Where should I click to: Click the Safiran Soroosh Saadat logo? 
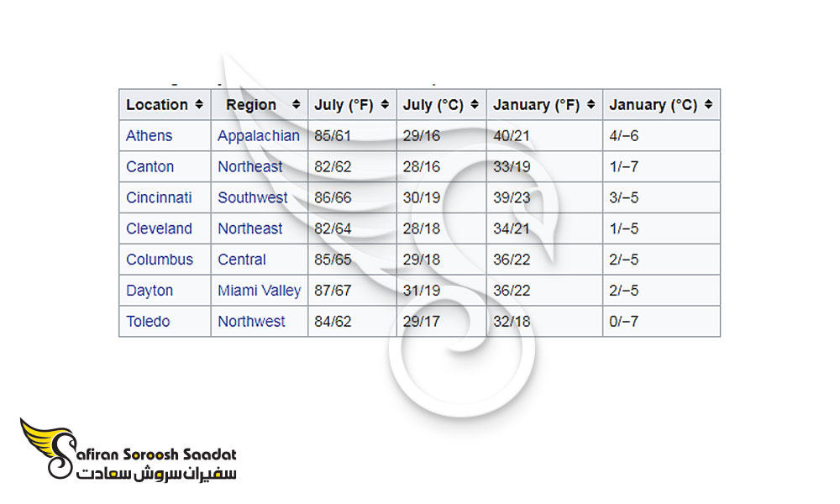click(128, 450)
